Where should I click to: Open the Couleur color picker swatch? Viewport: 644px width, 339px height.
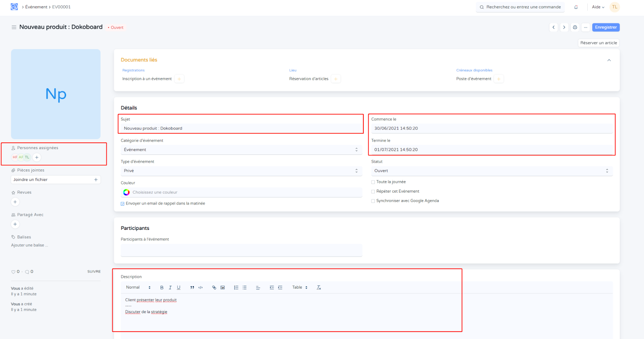coord(126,192)
